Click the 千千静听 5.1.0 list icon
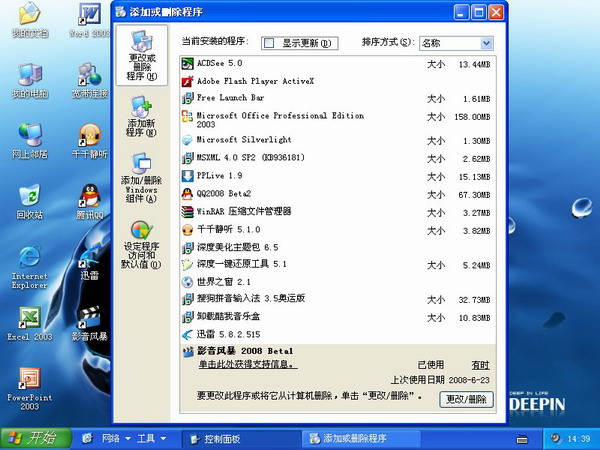This screenshot has height=450, width=600. (188, 230)
